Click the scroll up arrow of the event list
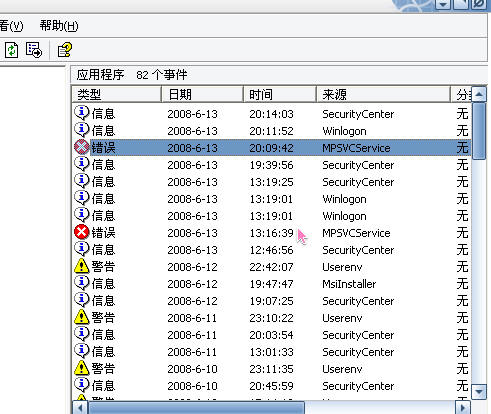Viewport: 491px width, 414px height. click(x=479, y=94)
